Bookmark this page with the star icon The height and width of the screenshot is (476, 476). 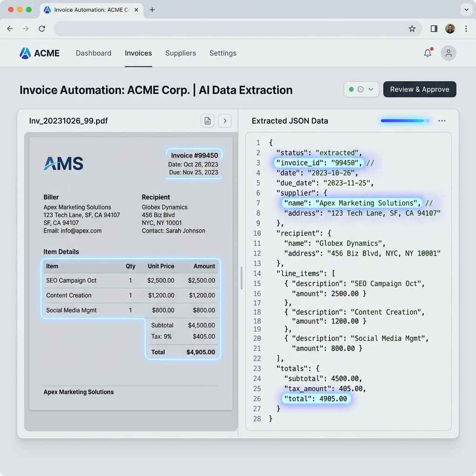point(412,28)
